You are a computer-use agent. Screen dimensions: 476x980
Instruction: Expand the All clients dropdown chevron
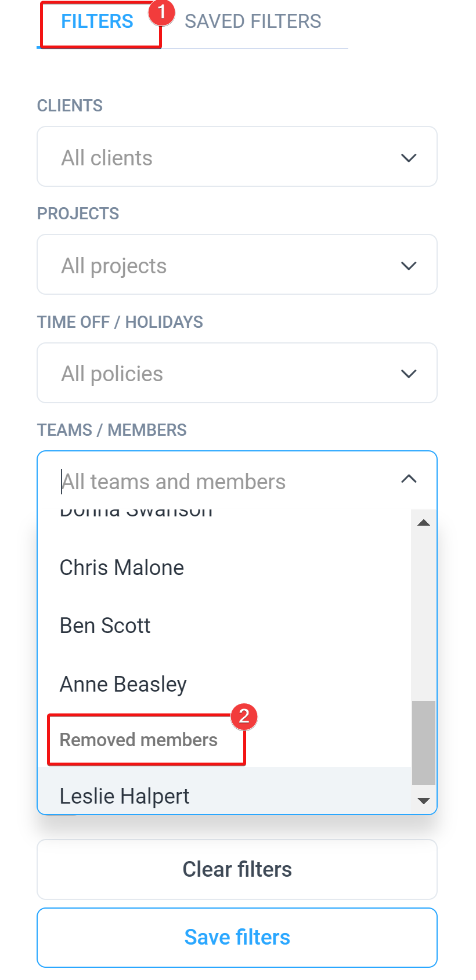tap(409, 158)
